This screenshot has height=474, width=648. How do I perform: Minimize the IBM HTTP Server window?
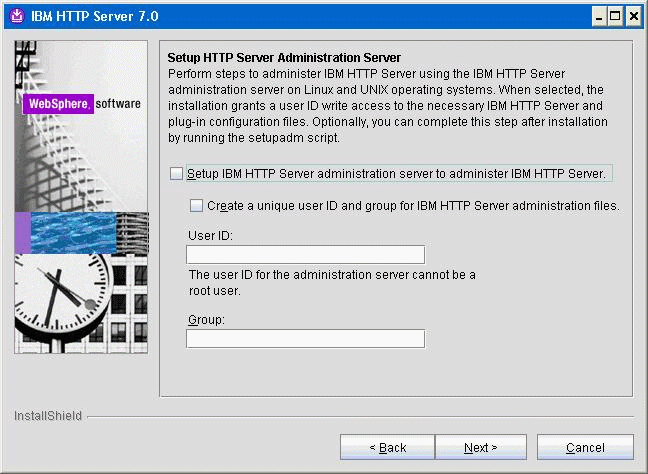[x=598, y=17]
